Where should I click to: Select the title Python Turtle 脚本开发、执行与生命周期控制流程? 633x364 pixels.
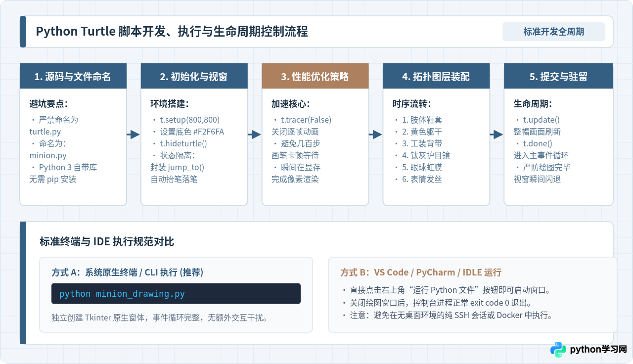click(x=172, y=32)
